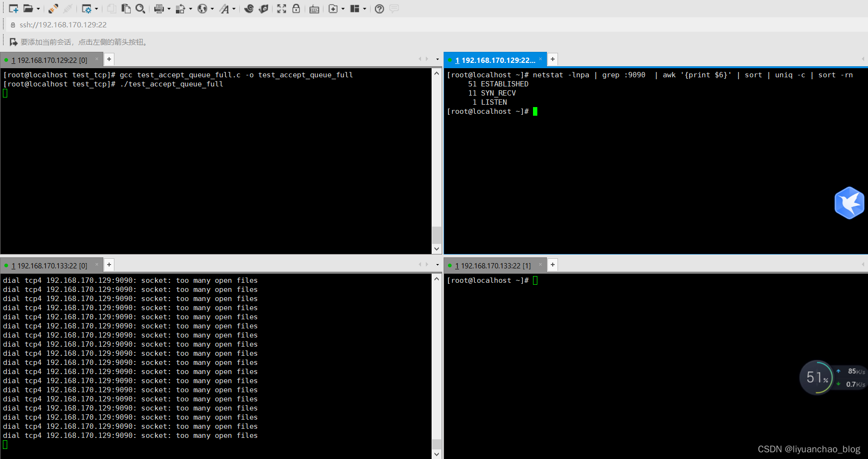
Task: Expand the Print dropdown arrow
Action: pos(169,9)
